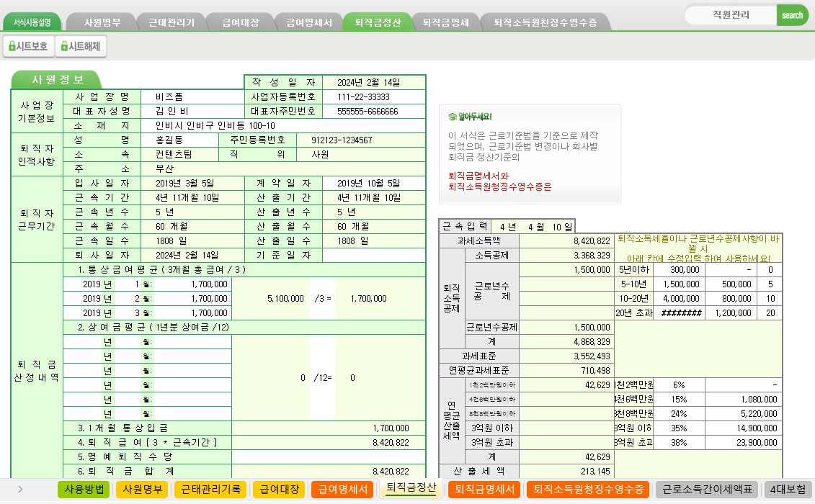Switch to the 사원명부 top tab
Image resolution: width=815 pixels, height=504 pixels.
[102, 22]
